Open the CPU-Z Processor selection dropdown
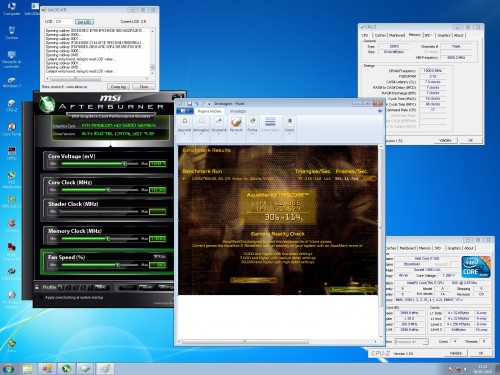 (x=411, y=342)
